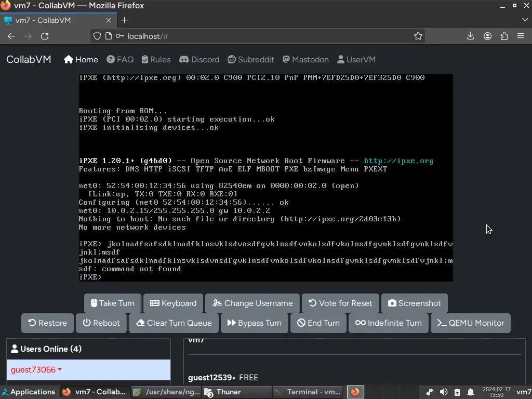Image resolution: width=532 pixels, height=399 pixels.
Task: Open the Firefox account icon
Action: click(x=487, y=36)
